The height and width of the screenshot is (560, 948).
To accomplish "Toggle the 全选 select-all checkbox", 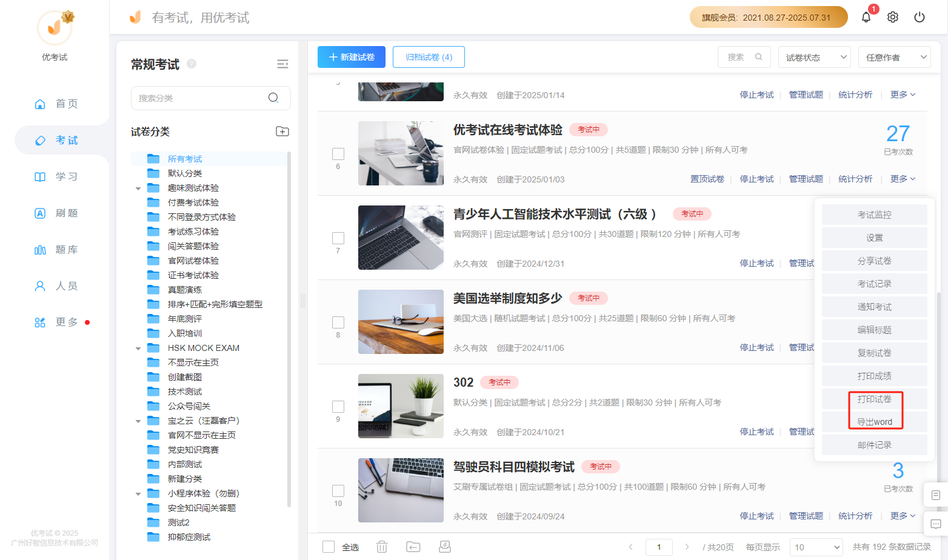I will pos(329,547).
